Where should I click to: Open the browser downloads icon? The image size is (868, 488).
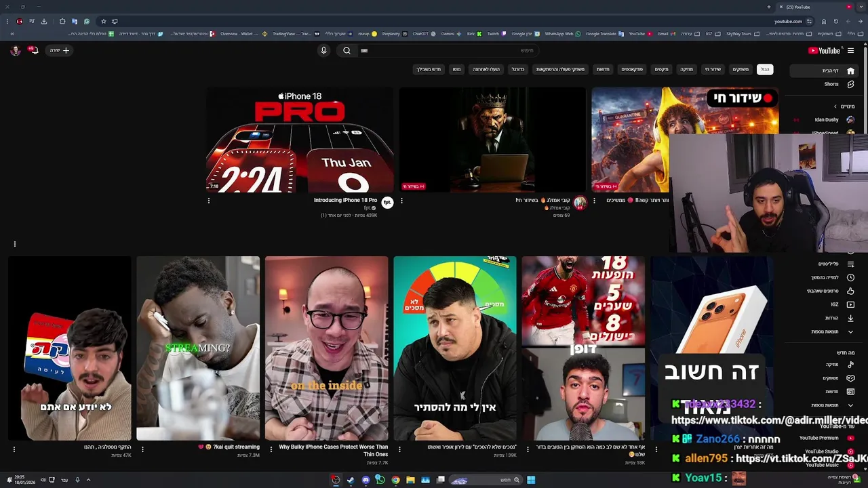tap(43, 21)
